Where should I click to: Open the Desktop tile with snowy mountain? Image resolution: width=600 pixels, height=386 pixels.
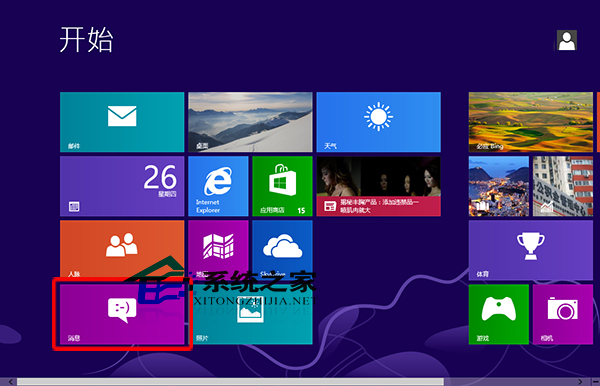[250, 122]
